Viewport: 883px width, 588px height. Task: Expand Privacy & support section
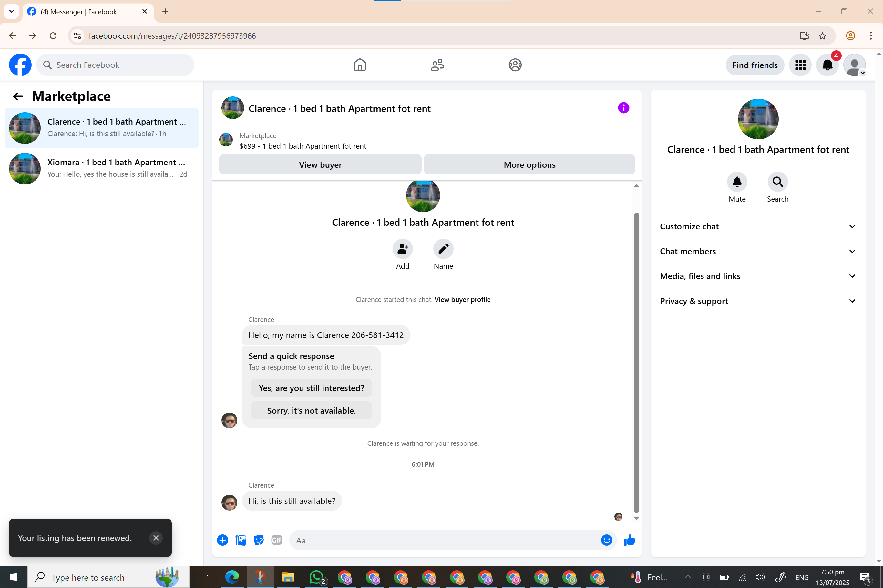758,301
